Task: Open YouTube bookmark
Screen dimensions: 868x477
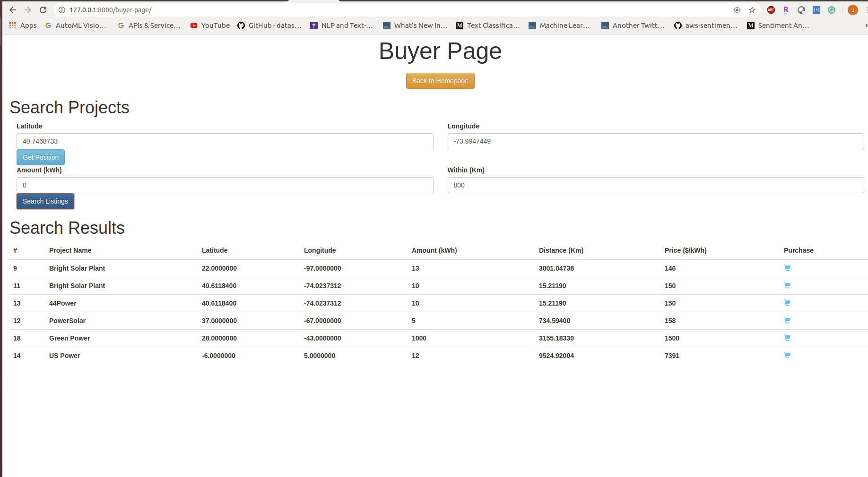Action: tap(210, 26)
